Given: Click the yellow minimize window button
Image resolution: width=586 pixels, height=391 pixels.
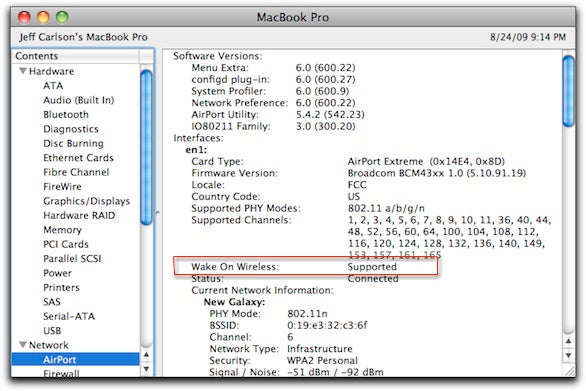Looking at the screenshot, I should click(43, 17).
